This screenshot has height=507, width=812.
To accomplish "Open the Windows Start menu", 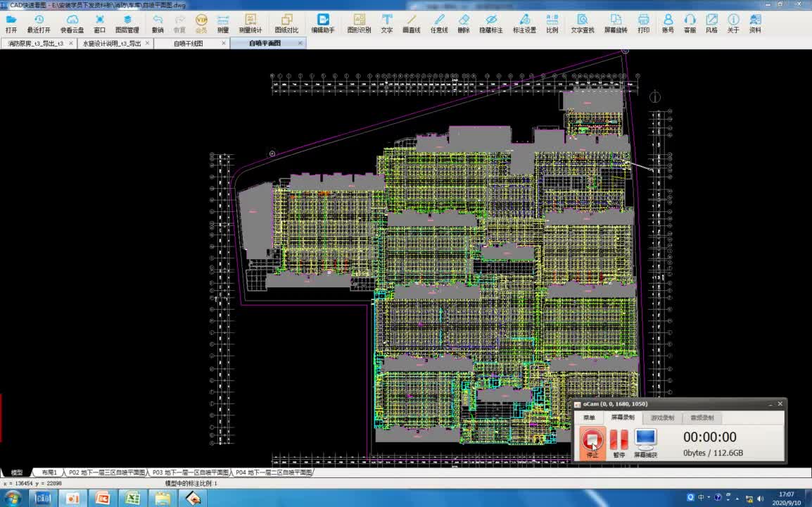I will tap(13, 498).
